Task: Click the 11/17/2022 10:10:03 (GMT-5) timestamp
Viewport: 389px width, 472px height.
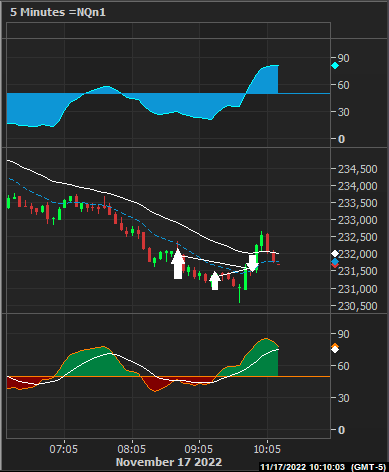Action: (x=323, y=467)
